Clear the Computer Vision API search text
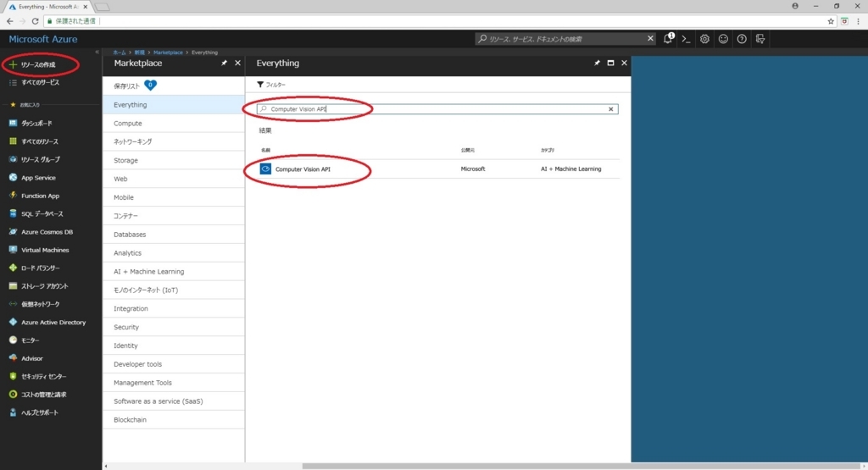Screen dimensions: 868x470 coord(611,109)
